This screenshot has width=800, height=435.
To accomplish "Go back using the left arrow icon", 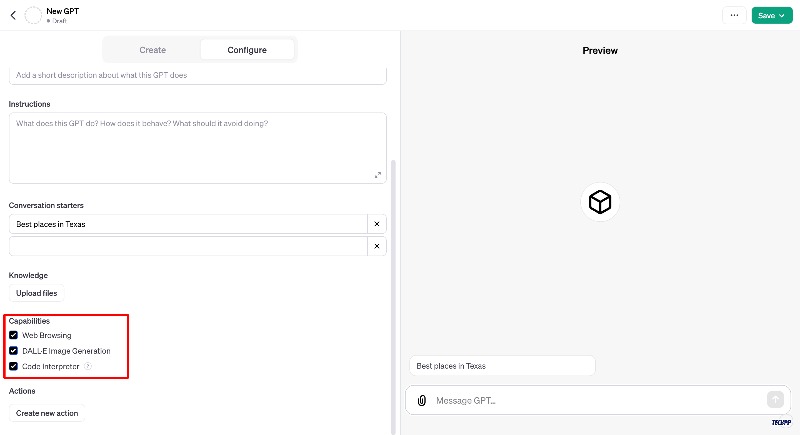I will (13, 15).
